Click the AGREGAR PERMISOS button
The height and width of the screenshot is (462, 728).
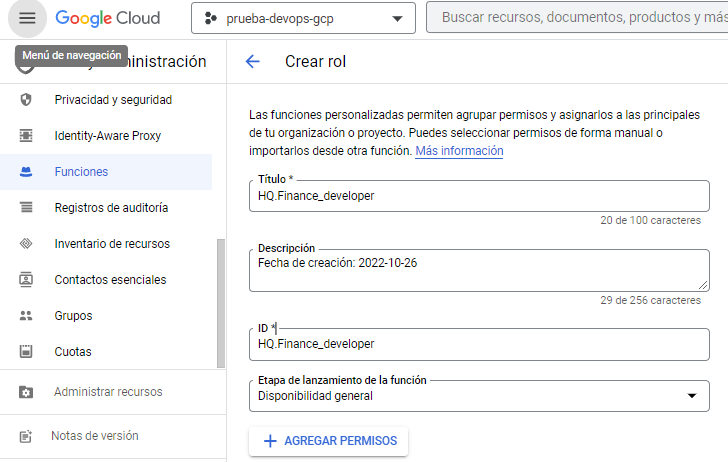click(329, 441)
